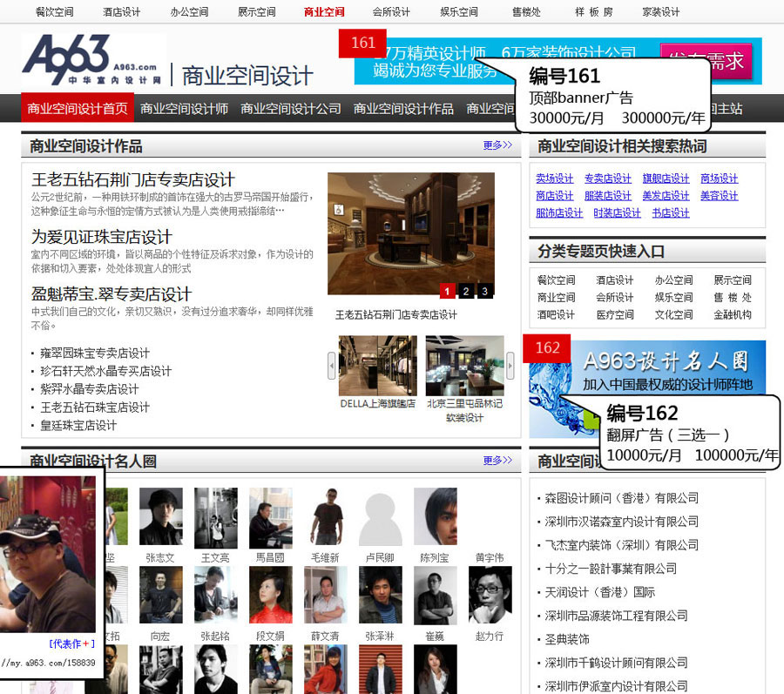
Task: Click 更多 link in 商业空间设计作品 section
Action: 497,145
